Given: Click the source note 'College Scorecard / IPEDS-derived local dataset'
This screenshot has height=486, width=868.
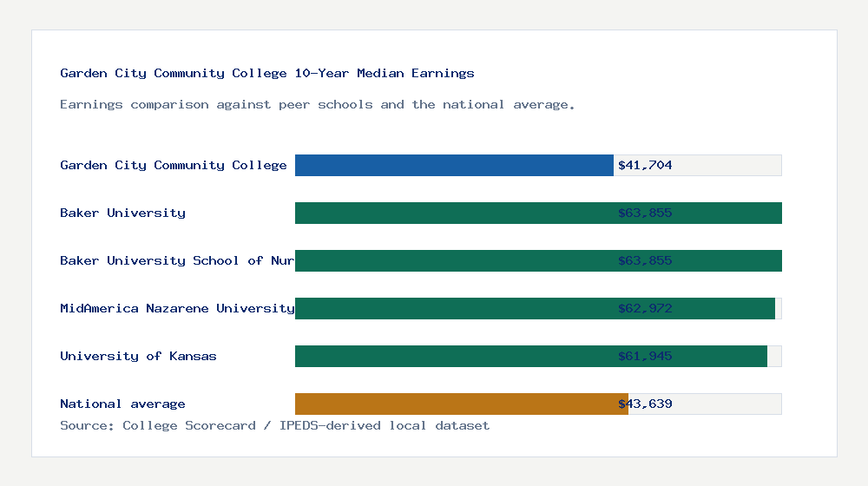Looking at the screenshot, I should (306, 425).
